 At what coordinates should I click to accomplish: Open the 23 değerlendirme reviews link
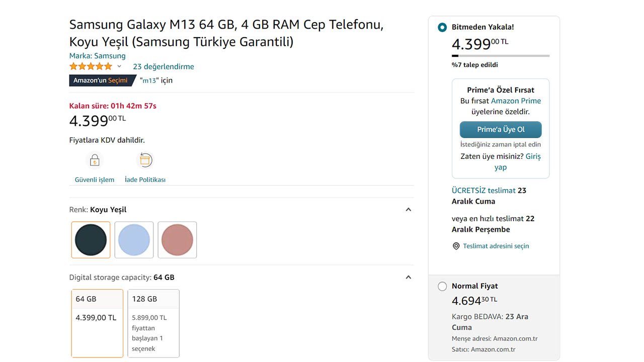[164, 66]
